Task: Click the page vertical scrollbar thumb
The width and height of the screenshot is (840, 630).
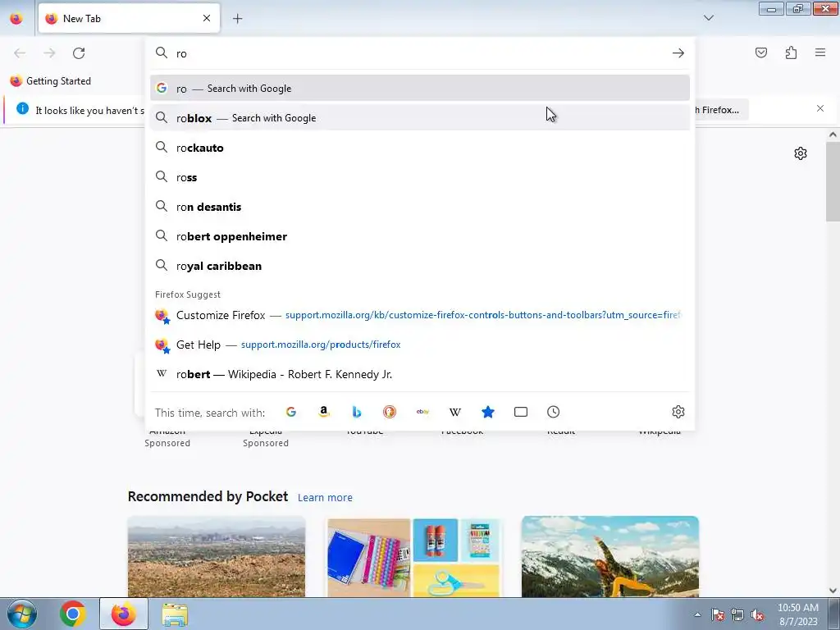Action: [833, 182]
